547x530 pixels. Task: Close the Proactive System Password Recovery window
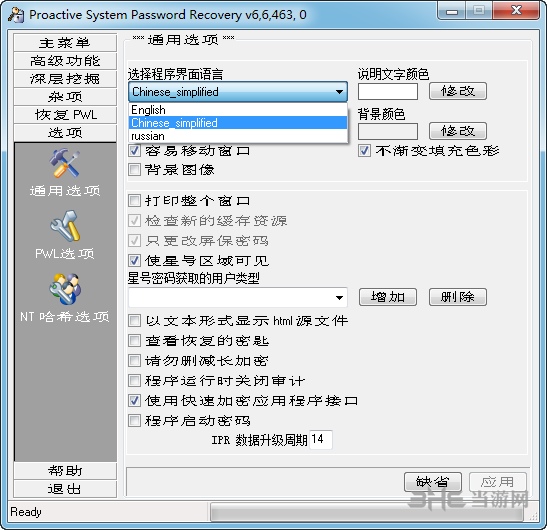click(x=516, y=12)
